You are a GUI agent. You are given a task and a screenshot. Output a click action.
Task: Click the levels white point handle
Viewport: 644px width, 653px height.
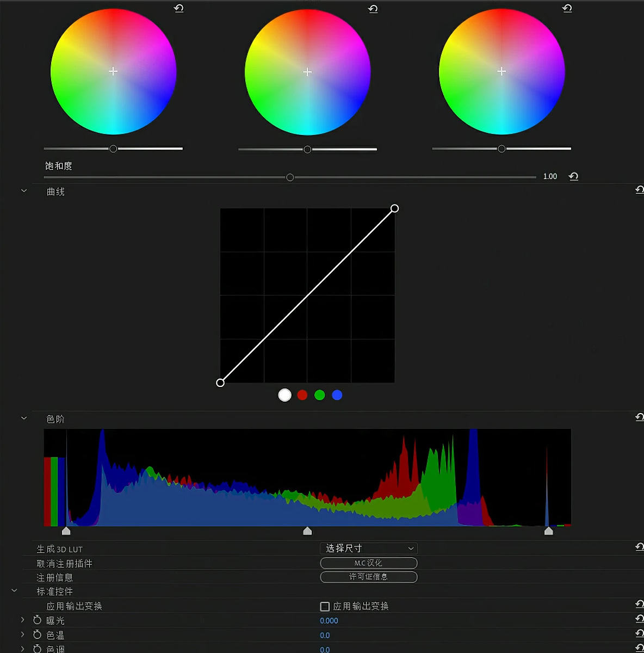point(548,531)
